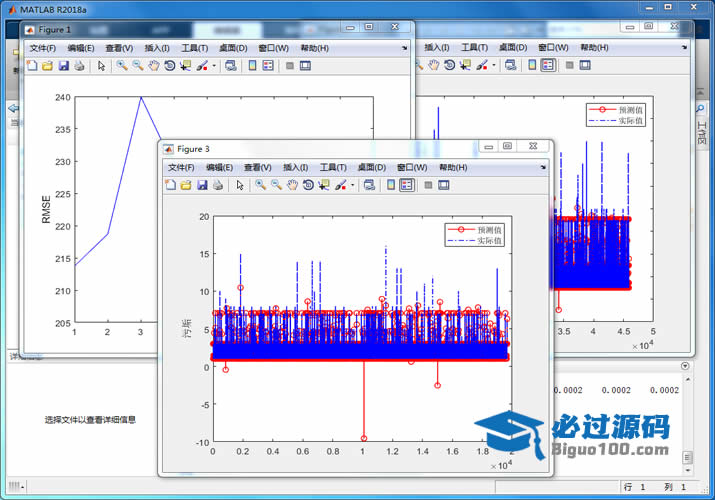715x500 pixels.
Task: Show plot tools and dock Figure 1
Action: 305,66
